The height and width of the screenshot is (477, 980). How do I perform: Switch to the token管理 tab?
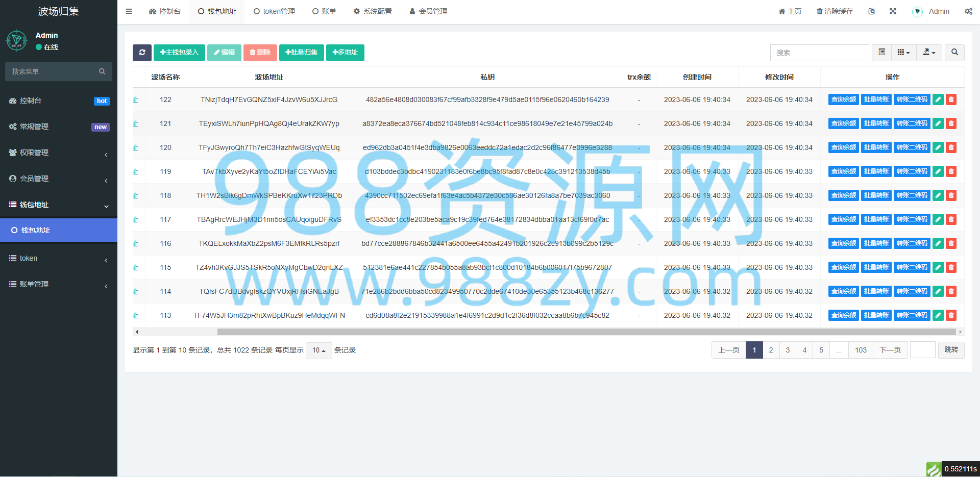coord(275,11)
